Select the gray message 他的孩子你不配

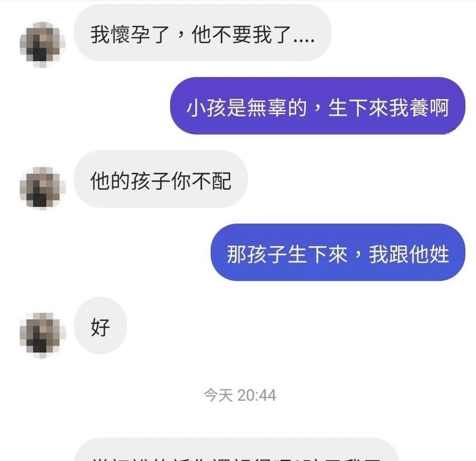pyautogui.click(x=161, y=179)
